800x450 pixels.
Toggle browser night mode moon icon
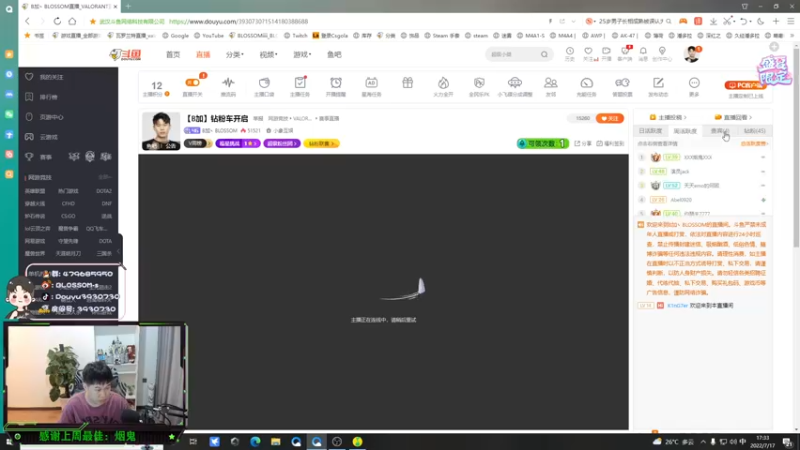760,21
